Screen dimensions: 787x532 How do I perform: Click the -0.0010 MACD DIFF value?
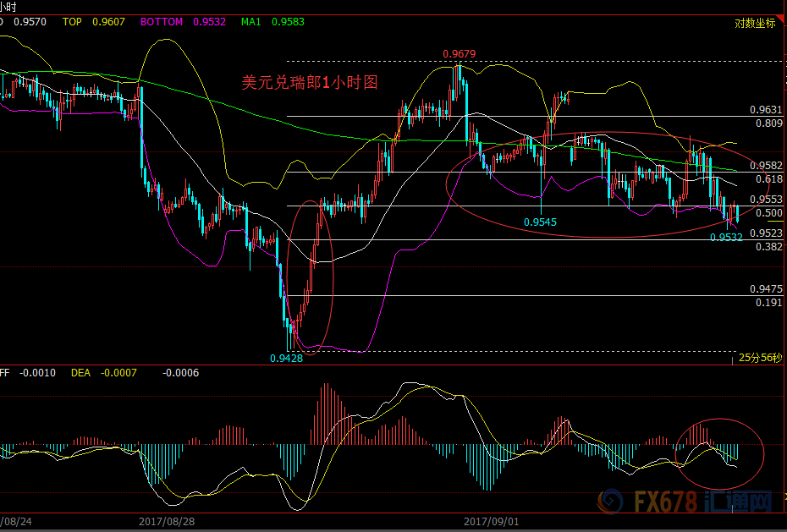coord(37,373)
